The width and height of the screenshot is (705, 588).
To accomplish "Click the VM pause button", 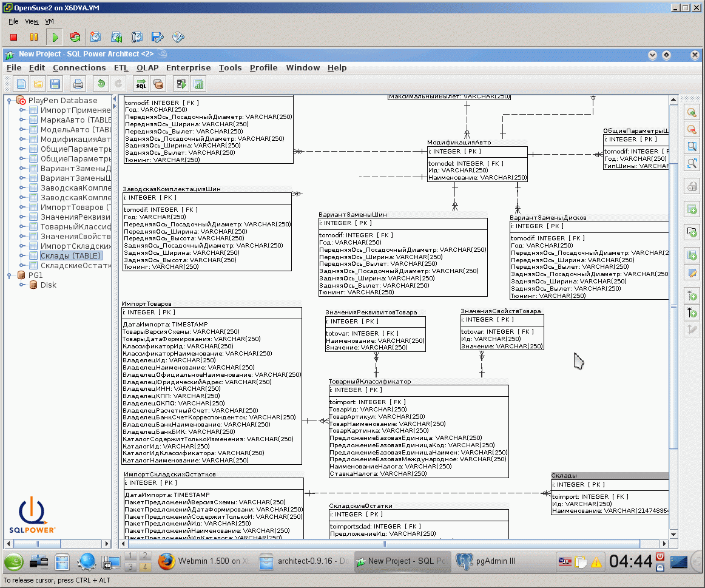I will [x=34, y=37].
